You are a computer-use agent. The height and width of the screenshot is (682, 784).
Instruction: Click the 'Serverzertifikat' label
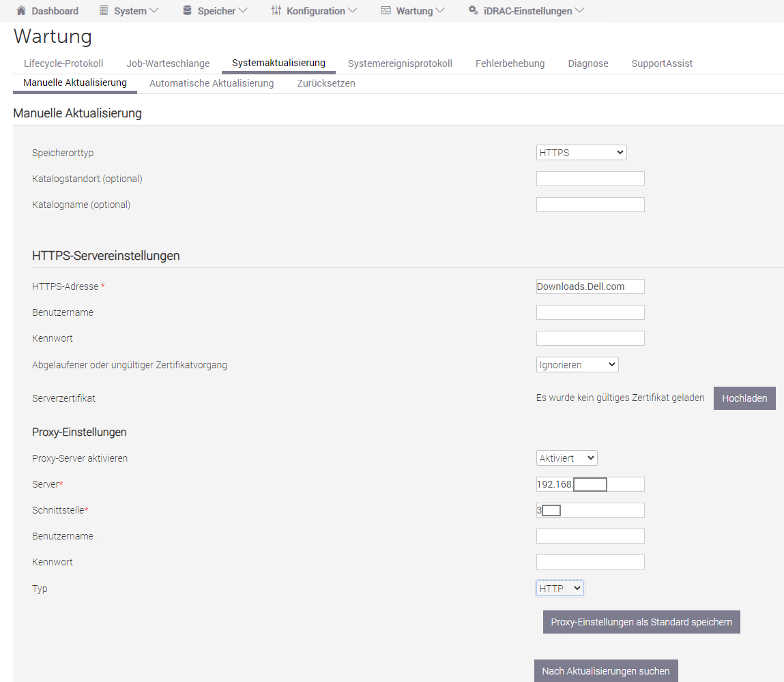click(x=63, y=398)
